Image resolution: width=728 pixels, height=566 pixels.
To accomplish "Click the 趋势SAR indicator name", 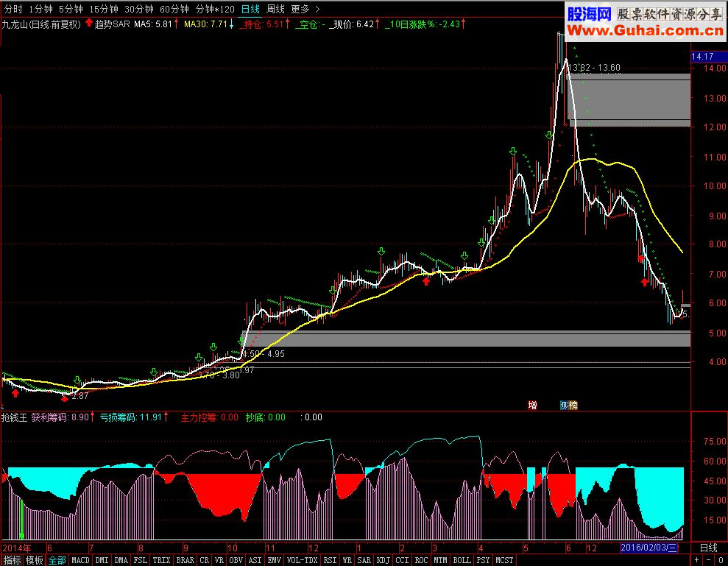I will pos(112,24).
